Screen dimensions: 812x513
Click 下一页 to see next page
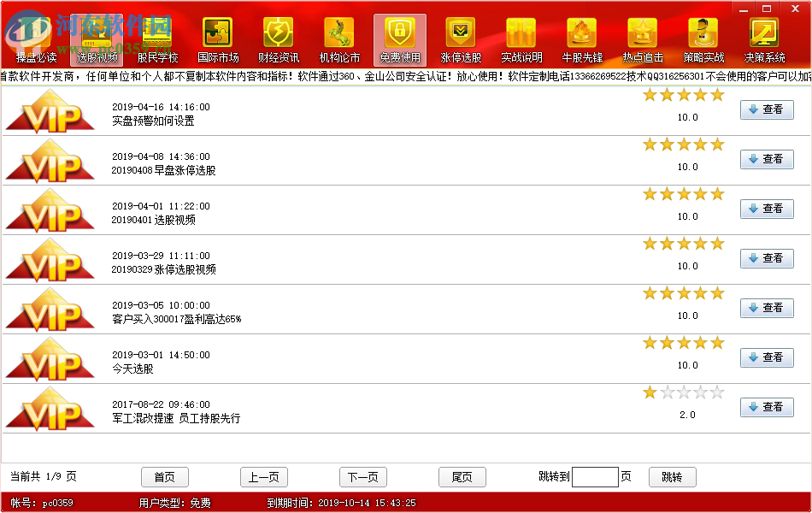coord(362,477)
